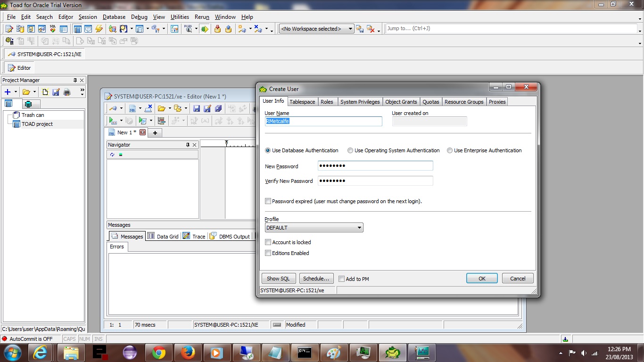Click the Jump to search box
This screenshot has height=362, width=644.
click(x=511, y=29)
